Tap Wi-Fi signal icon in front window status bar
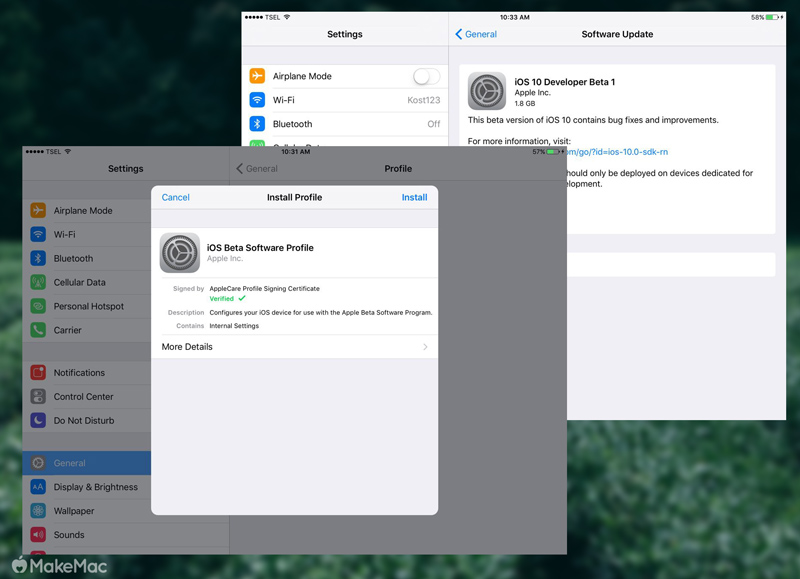 point(68,152)
